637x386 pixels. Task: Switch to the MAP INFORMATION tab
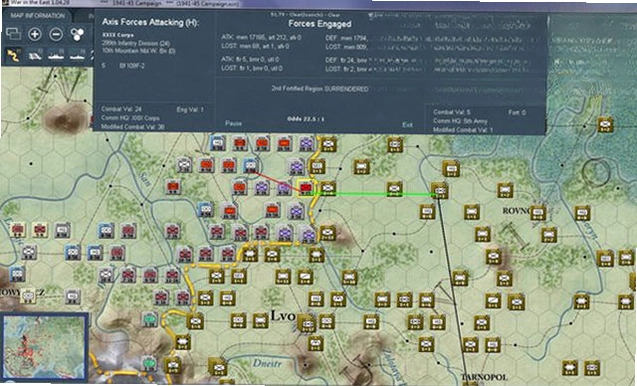pos(37,16)
